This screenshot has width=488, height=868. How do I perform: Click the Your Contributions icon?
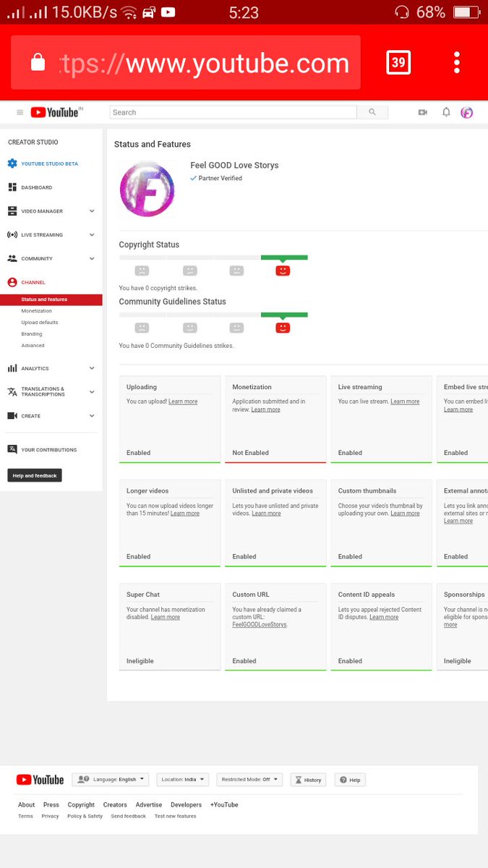(12, 449)
